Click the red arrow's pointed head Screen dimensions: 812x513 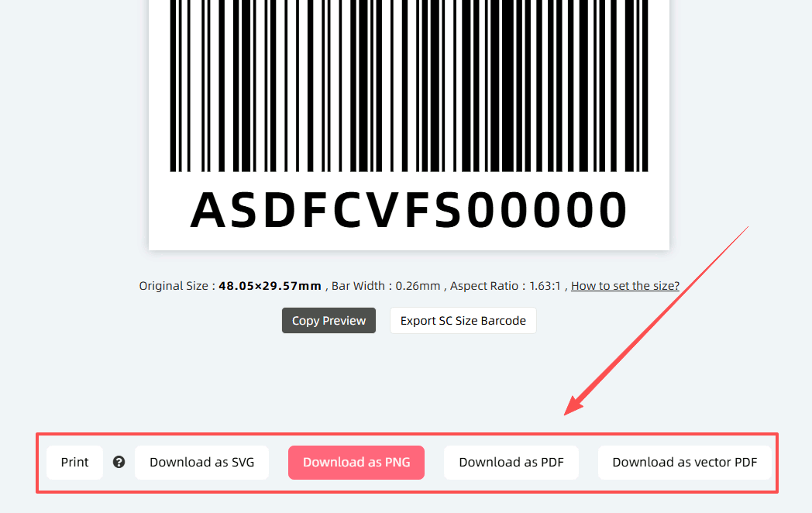(x=573, y=406)
